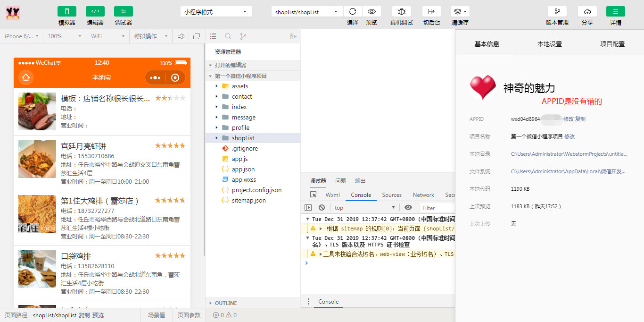Click 复制 next to the page path
644x322 pixels.
pyautogui.click(x=84, y=315)
